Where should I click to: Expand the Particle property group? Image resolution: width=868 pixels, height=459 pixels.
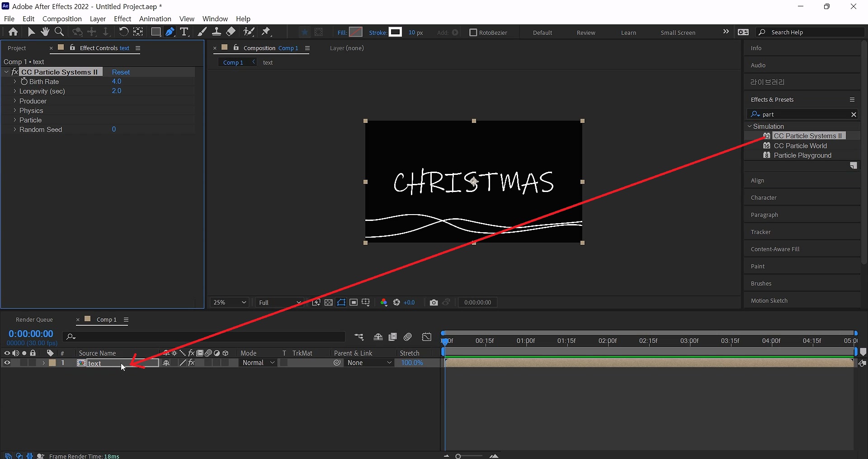click(14, 120)
